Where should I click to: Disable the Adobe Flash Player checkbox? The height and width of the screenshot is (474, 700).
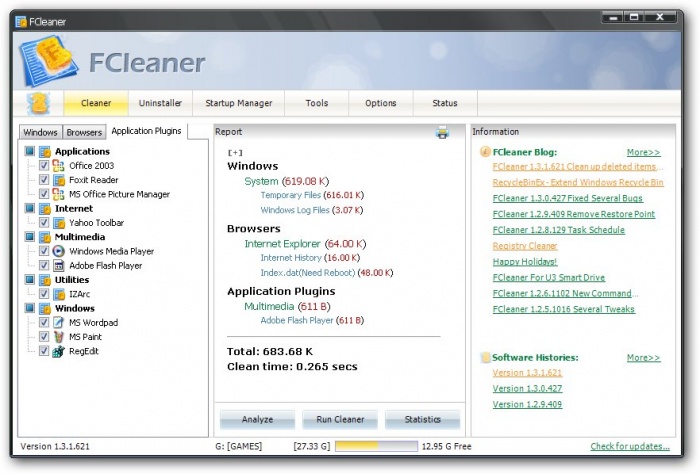tap(44, 266)
